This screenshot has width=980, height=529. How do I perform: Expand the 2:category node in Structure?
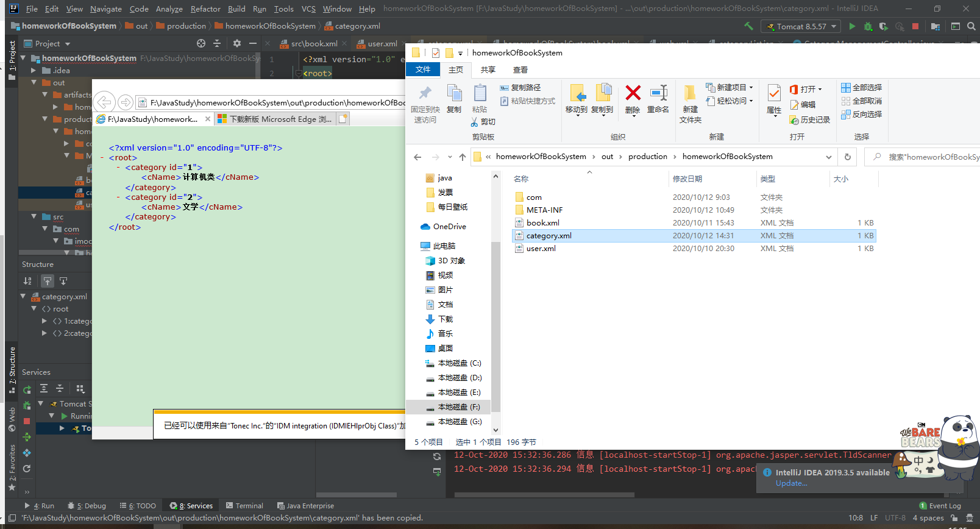pyautogui.click(x=44, y=333)
